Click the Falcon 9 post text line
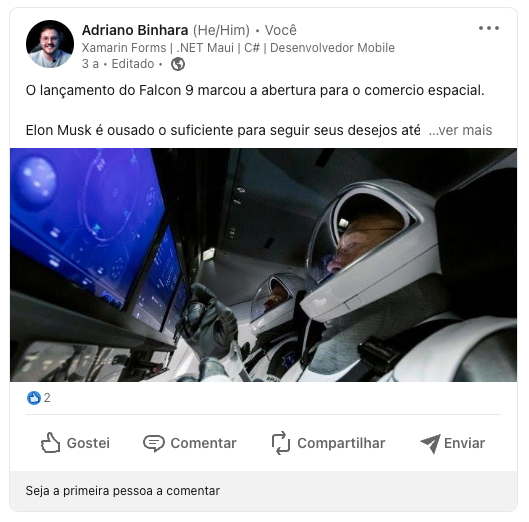This screenshot has width=529, height=522. click(x=255, y=90)
